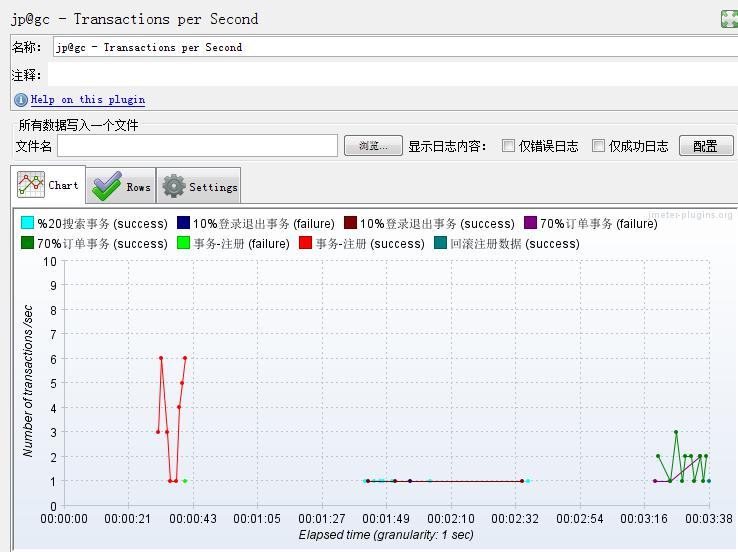Click the Chart tab graph icon
The width and height of the screenshot is (738, 552).
(x=31, y=185)
